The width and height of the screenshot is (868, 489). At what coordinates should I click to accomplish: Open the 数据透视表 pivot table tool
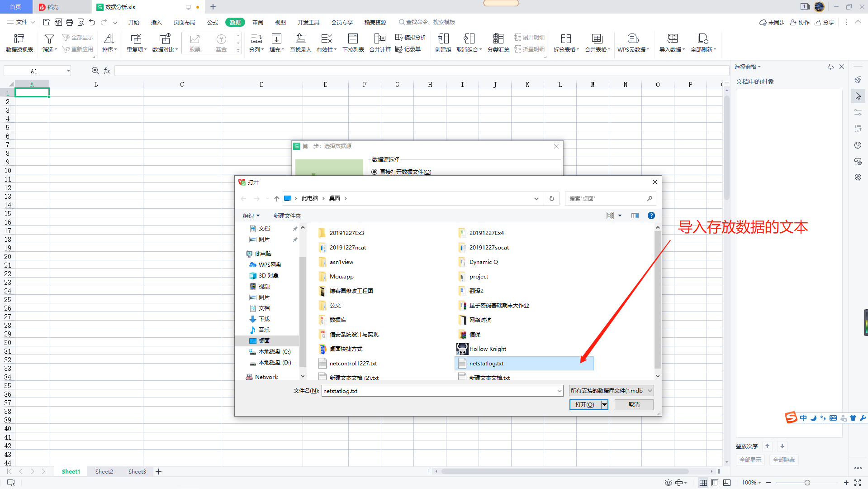point(19,43)
